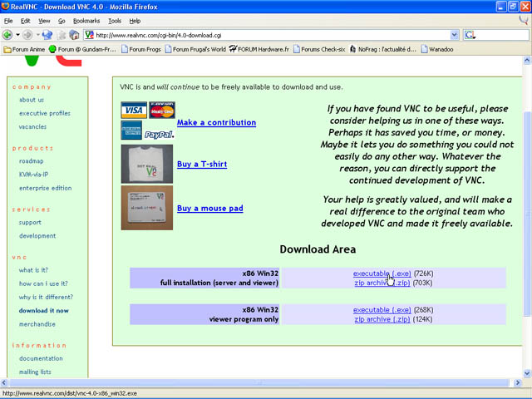The height and width of the screenshot is (399, 532).
Task: Open the what is it? sidebar link
Action: click(x=33, y=270)
